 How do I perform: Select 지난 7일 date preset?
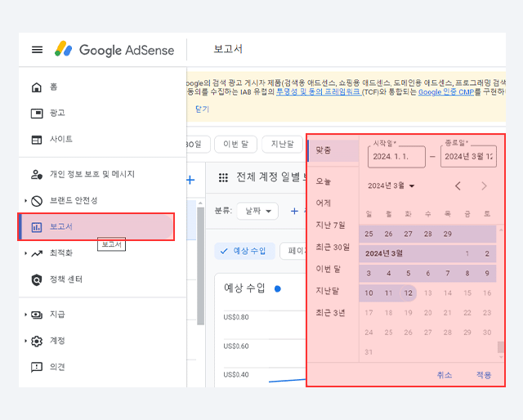pyautogui.click(x=330, y=226)
